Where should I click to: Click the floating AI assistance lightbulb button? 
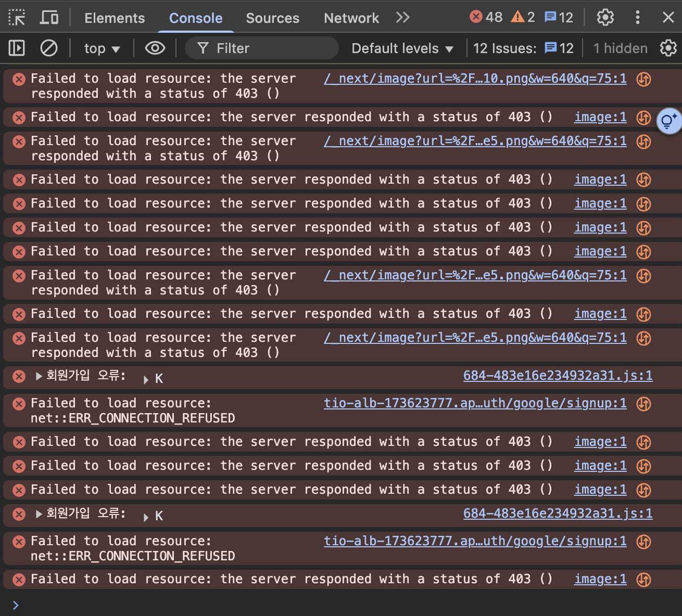coord(669,121)
